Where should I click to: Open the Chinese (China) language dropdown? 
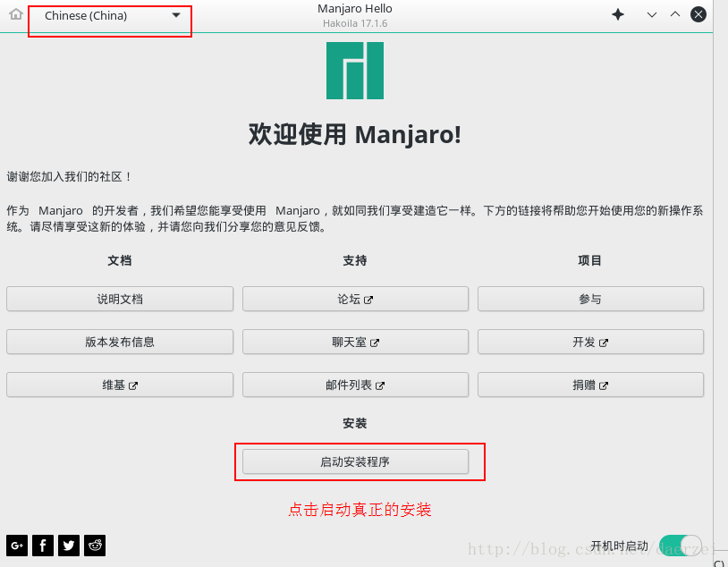pyautogui.click(x=110, y=16)
